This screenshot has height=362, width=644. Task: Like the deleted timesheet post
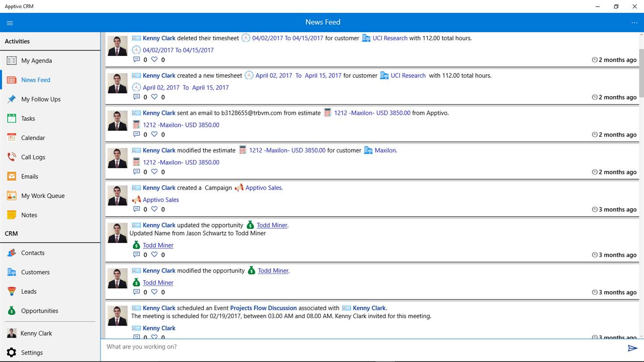154,59
